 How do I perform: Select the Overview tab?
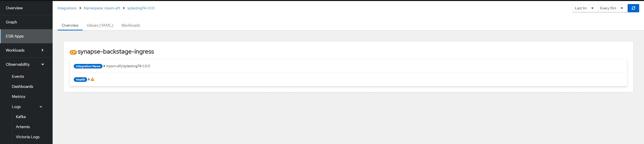[70, 25]
